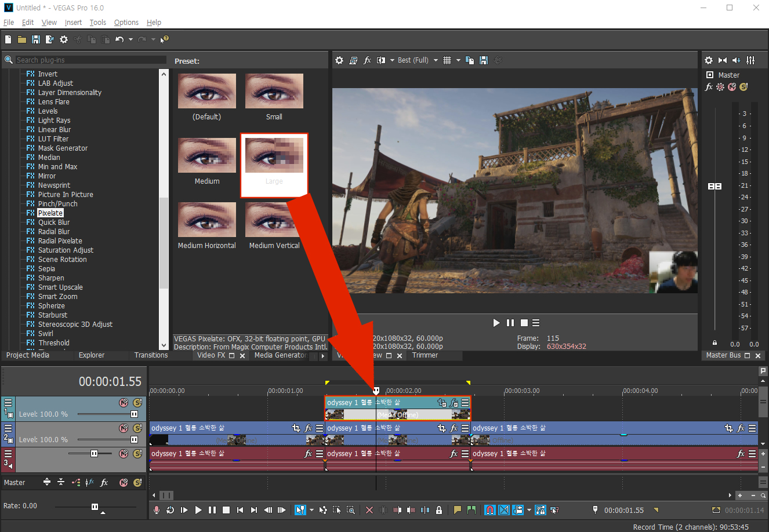Viewport: 769px width, 532px height.
Task: Activate the What's This help cursor
Action: (165, 39)
